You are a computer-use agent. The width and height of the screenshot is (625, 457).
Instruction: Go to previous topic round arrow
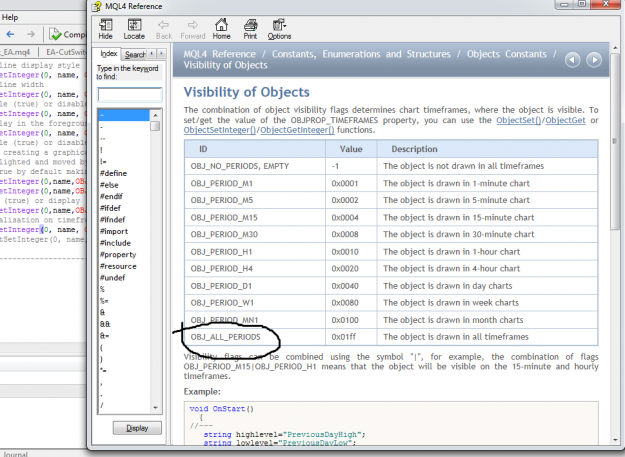click(572, 60)
